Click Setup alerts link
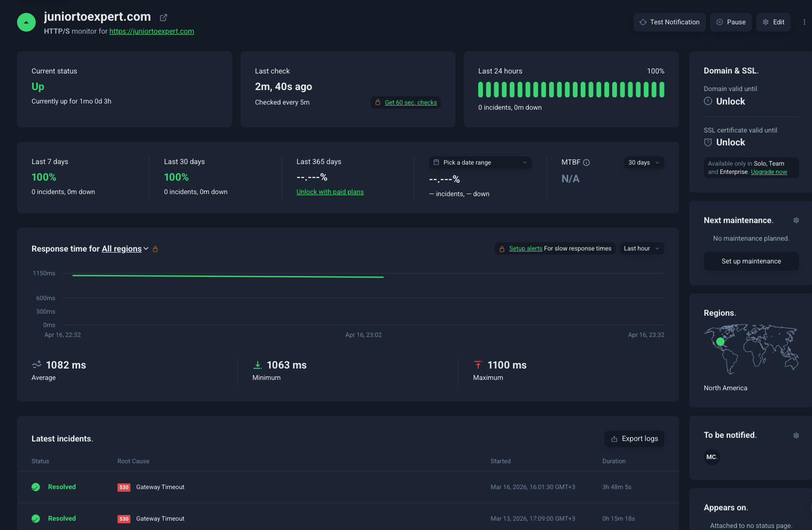 (526, 248)
